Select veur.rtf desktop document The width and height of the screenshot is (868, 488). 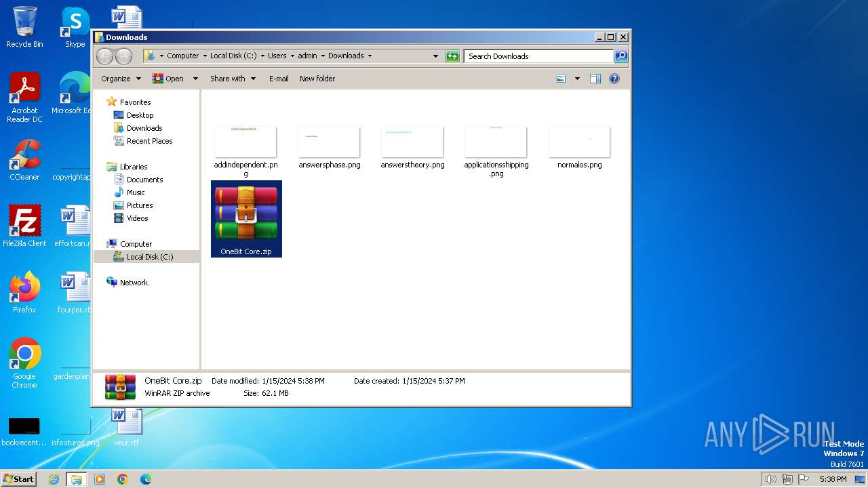(x=126, y=426)
